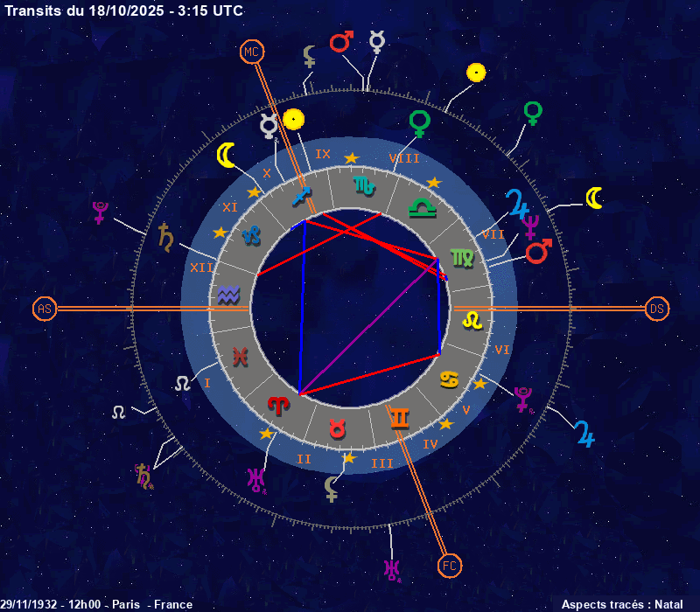Click the MC midheaven marker circle
This screenshot has width=700, height=612.
coord(251,53)
